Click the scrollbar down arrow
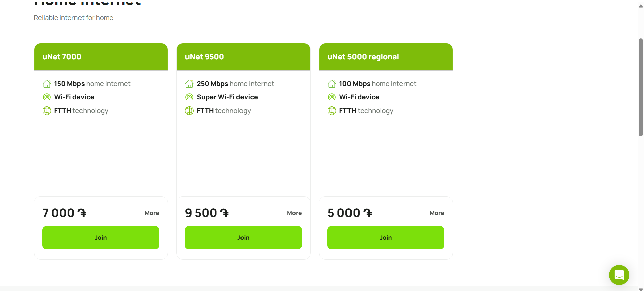The image size is (644, 291). coord(641,289)
